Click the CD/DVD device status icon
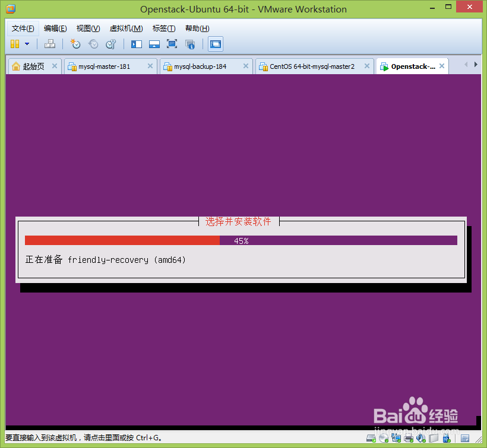The image size is (487, 448). tap(384, 439)
